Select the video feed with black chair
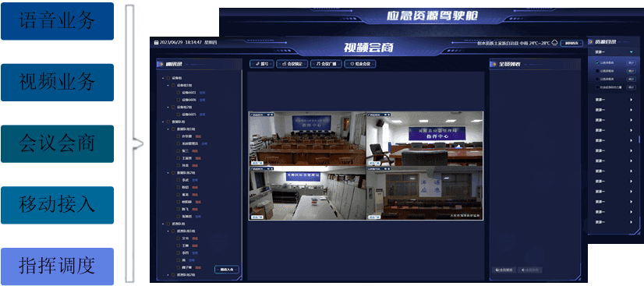644x286 pixels. (425, 139)
